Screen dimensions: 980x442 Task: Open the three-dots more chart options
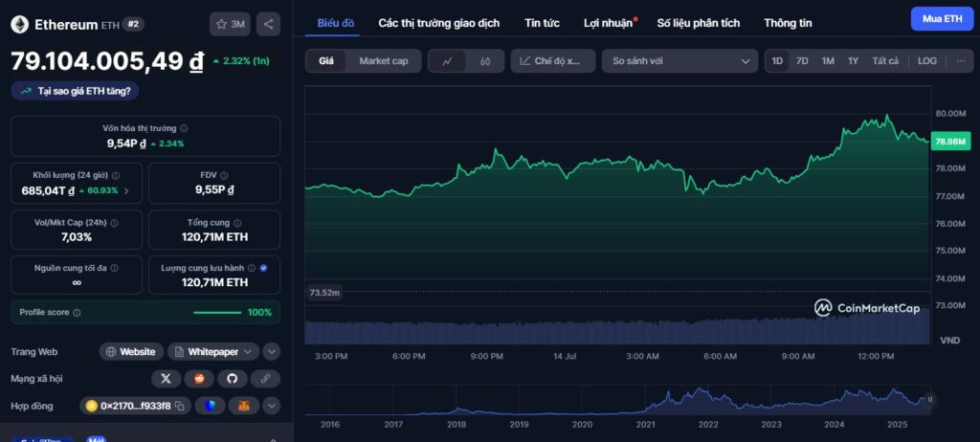click(961, 60)
